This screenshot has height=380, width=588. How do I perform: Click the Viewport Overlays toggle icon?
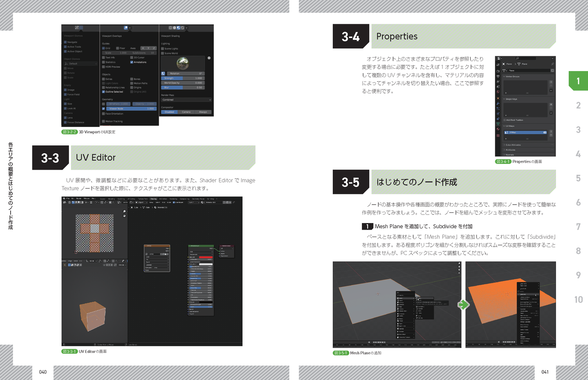(x=126, y=28)
